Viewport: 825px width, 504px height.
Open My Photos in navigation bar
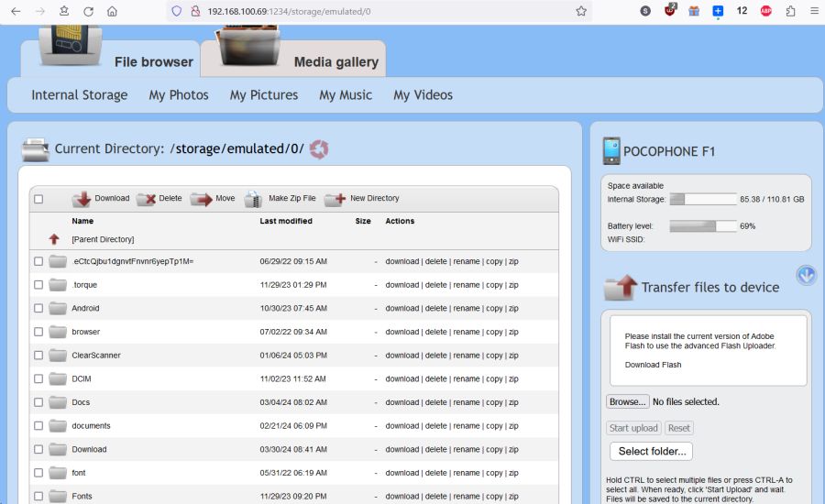[179, 95]
